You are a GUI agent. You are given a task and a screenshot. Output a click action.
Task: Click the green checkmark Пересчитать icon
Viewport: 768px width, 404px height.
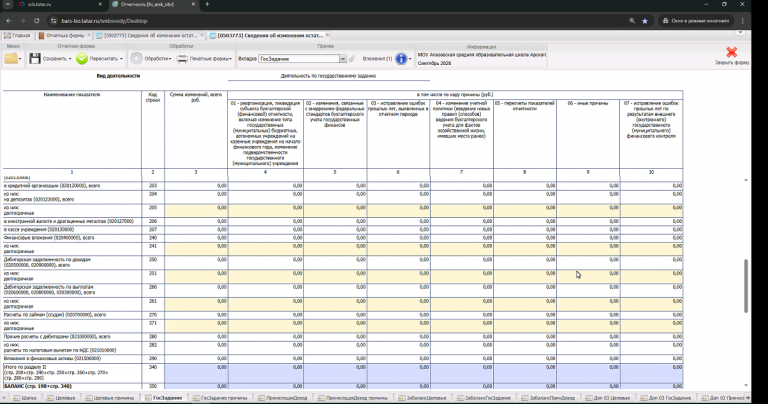tap(82, 58)
